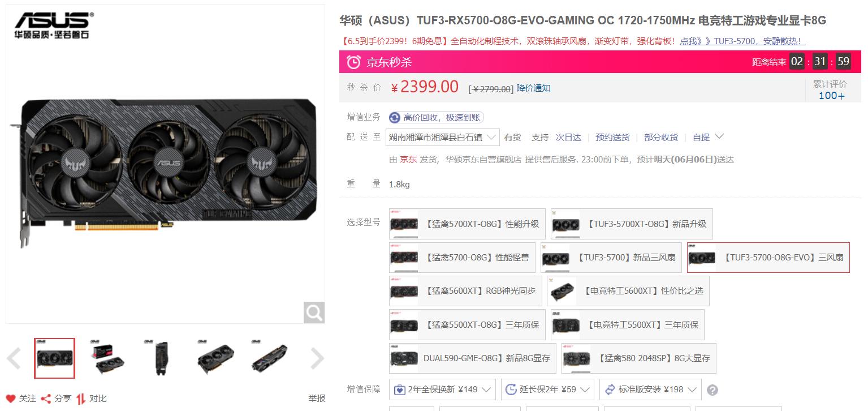Click the 高价回收 recycle service icon
Screen dimensions: 868x411
tap(395, 118)
